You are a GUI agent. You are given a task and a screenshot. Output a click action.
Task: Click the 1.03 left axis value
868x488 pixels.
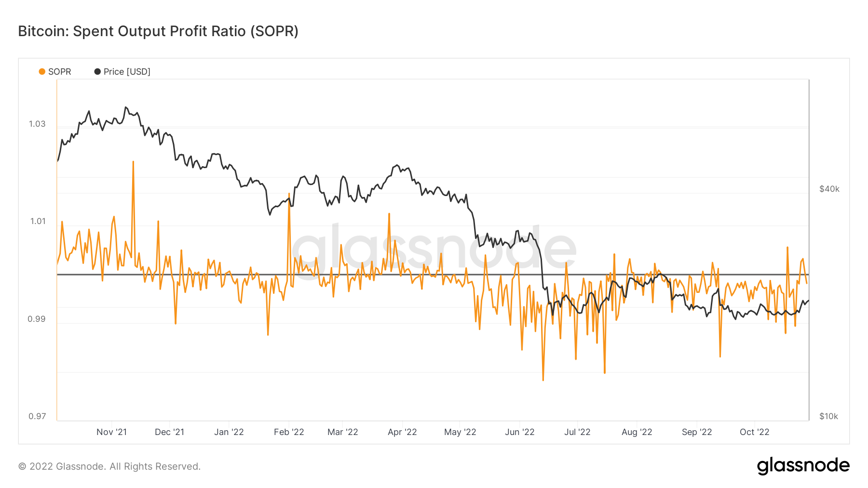[x=37, y=124]
